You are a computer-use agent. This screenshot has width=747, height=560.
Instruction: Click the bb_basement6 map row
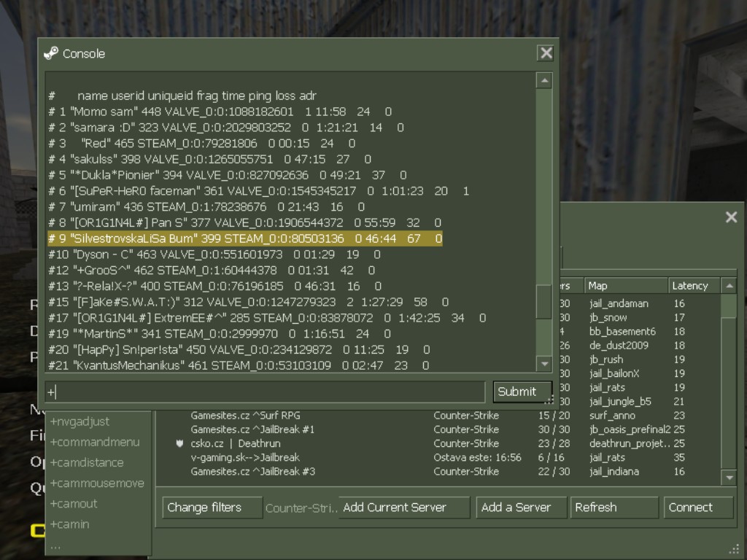point(622,332)
